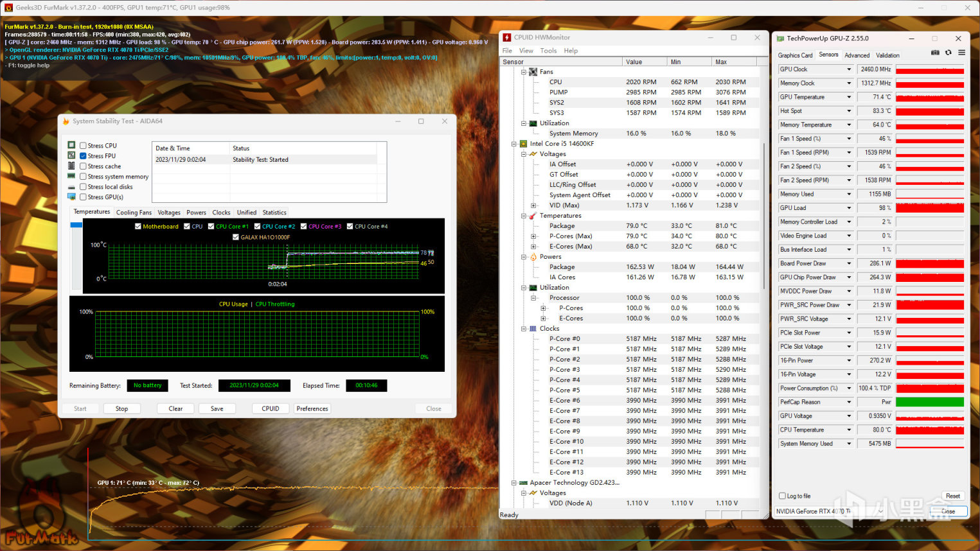Switch to the Statistics tab in AIDA64
The width and height of the screenshot is (980, 551).
(274, 213)
